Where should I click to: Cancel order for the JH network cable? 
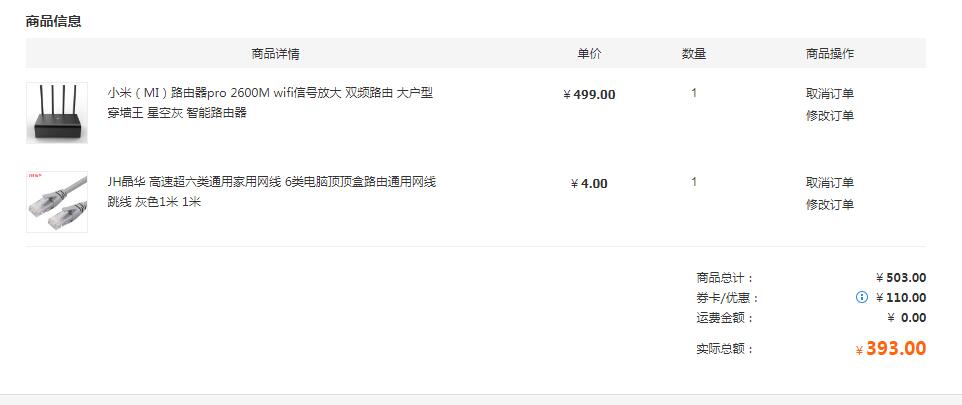click(829, 183)
